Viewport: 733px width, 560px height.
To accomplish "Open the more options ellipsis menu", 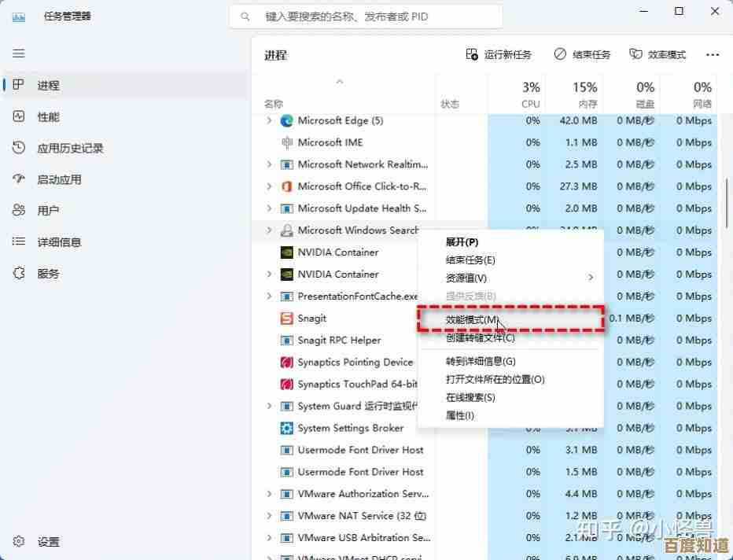I will click(713, 55).
